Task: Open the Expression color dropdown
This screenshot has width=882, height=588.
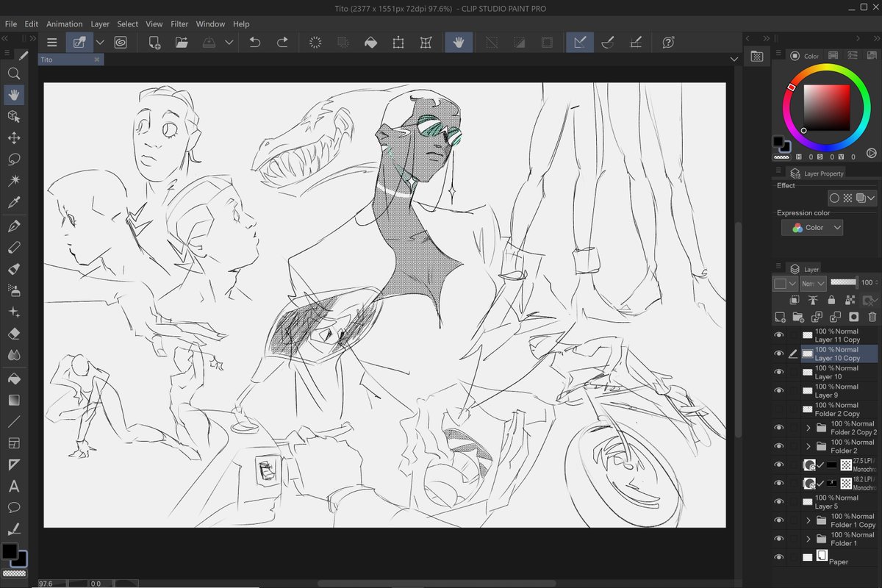Action: tap(812, 228)
